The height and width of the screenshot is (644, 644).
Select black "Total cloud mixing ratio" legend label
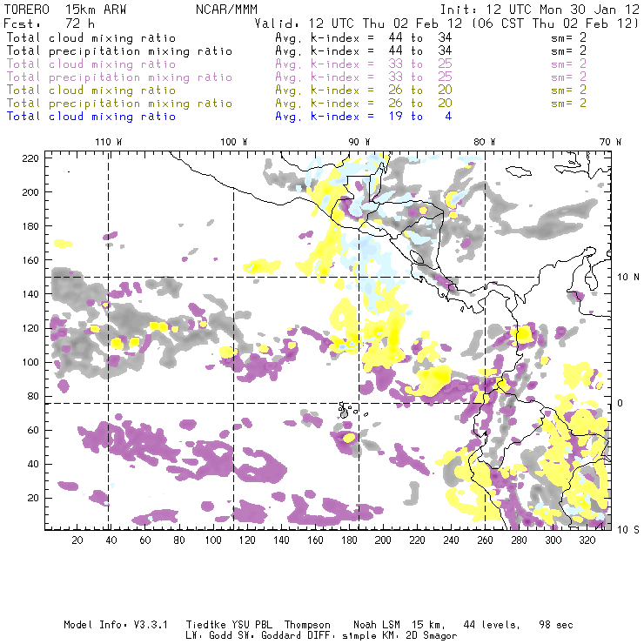(x=91, y=37)
